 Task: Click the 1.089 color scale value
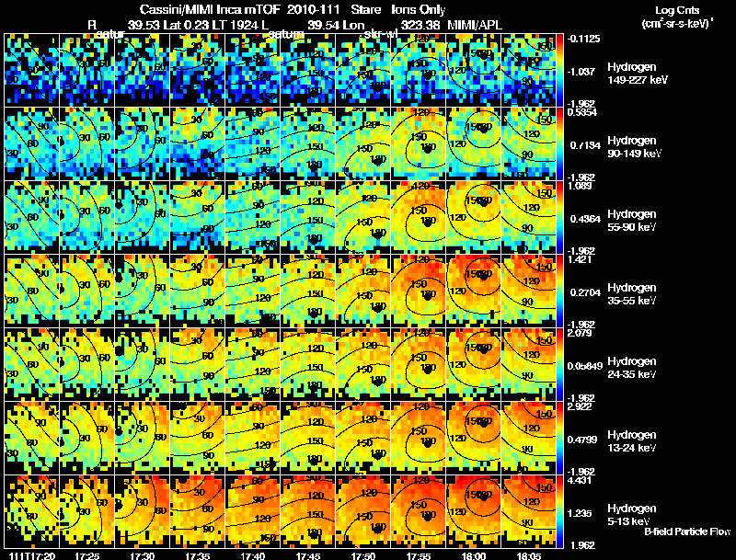click(580, 186)
